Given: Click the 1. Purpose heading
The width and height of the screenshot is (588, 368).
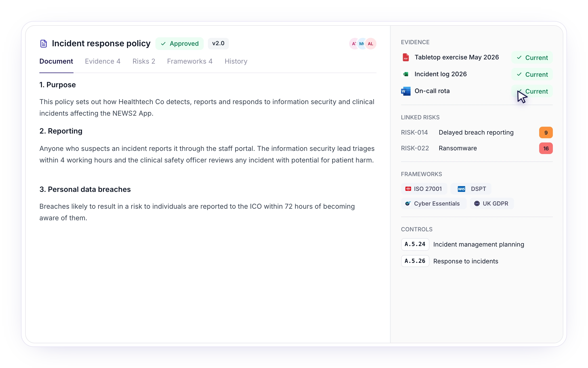Looking at the screenshot, I should pyautogui.click(x=57, y=85).
